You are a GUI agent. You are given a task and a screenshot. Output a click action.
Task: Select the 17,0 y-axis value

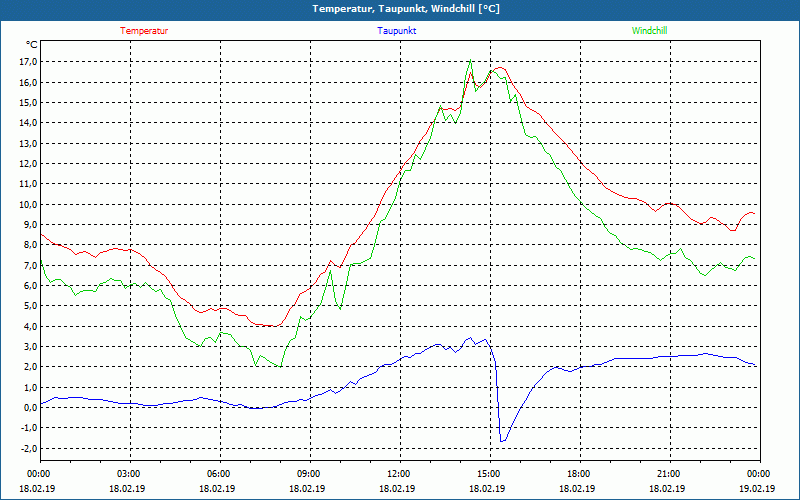28,62
